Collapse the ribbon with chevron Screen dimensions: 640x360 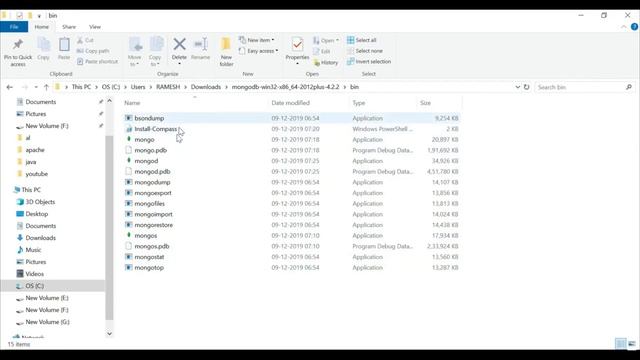[624, 27]
